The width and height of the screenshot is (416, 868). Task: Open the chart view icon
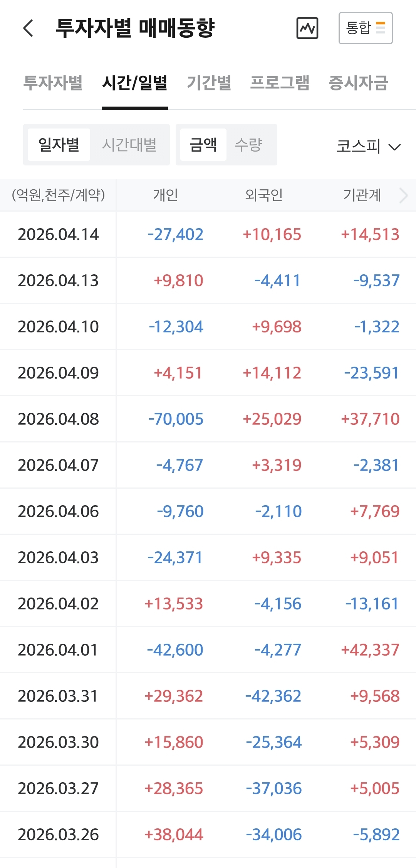point(307,28)
